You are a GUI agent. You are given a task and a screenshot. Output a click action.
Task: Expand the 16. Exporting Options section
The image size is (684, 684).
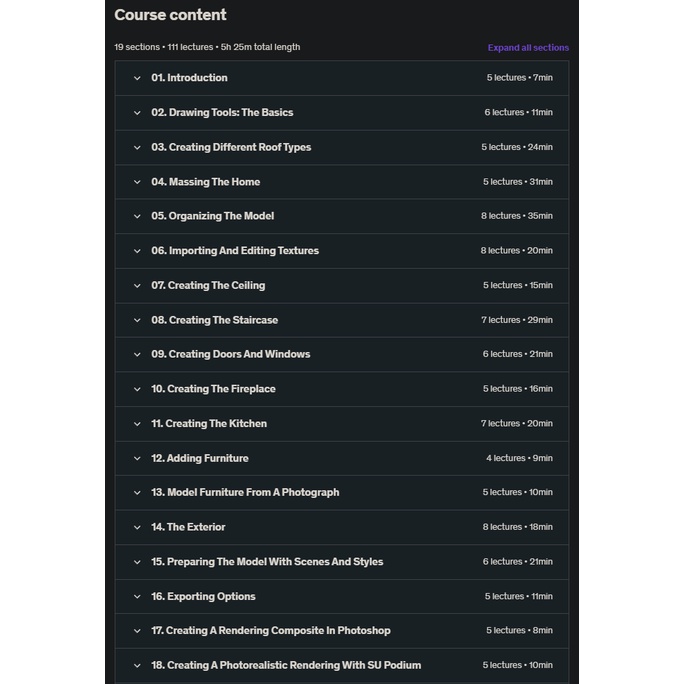(203, 597)
